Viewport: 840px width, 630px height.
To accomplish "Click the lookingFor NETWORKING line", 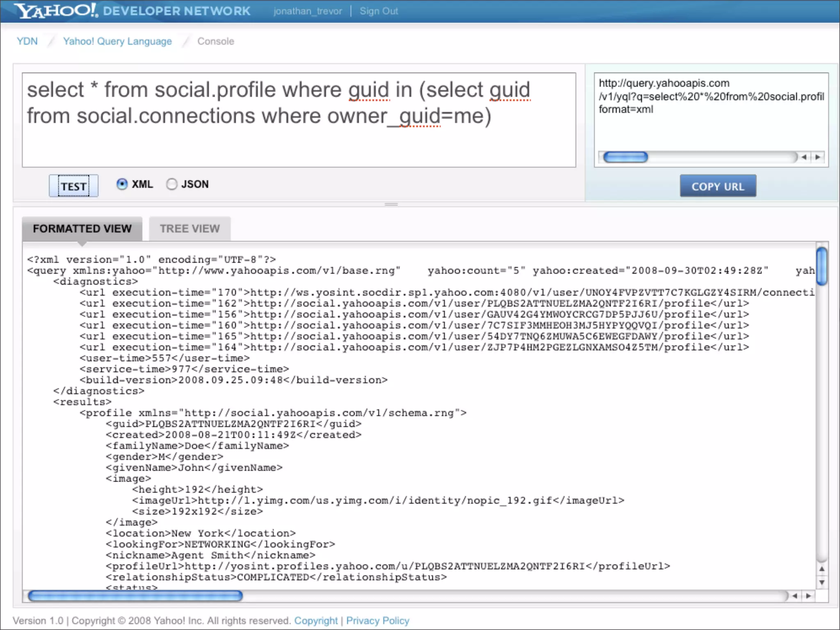I will 220,544.
